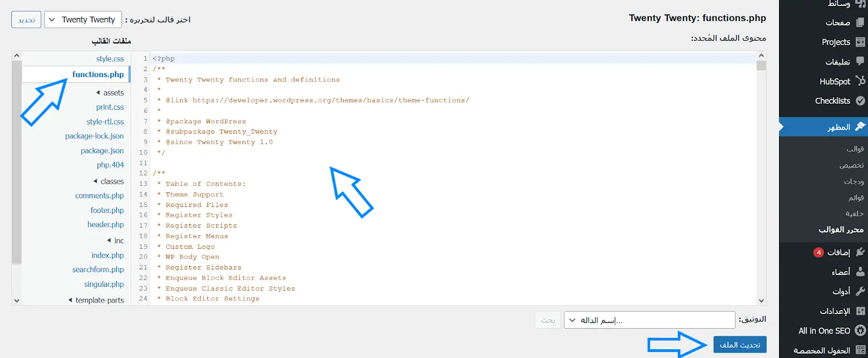Select functions.php in the file list
Viewport: 868px width, 358px height.
click(x=98, y=74)
